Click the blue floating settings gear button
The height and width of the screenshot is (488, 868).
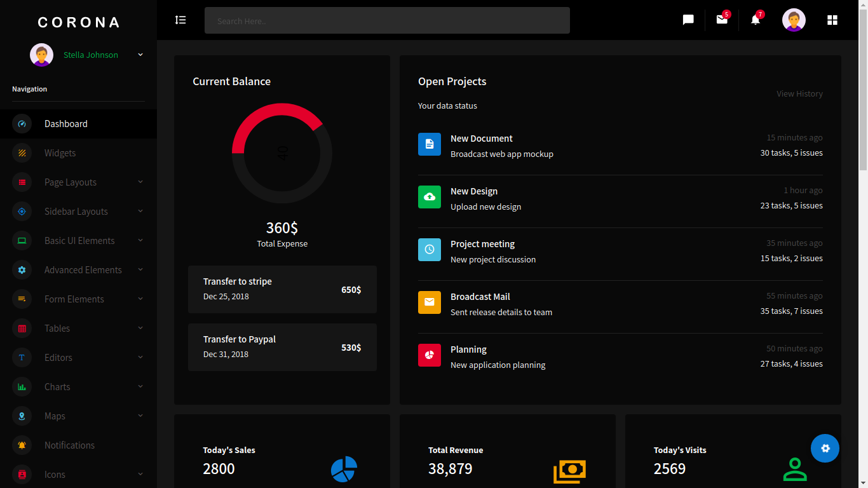click(825, 448)
